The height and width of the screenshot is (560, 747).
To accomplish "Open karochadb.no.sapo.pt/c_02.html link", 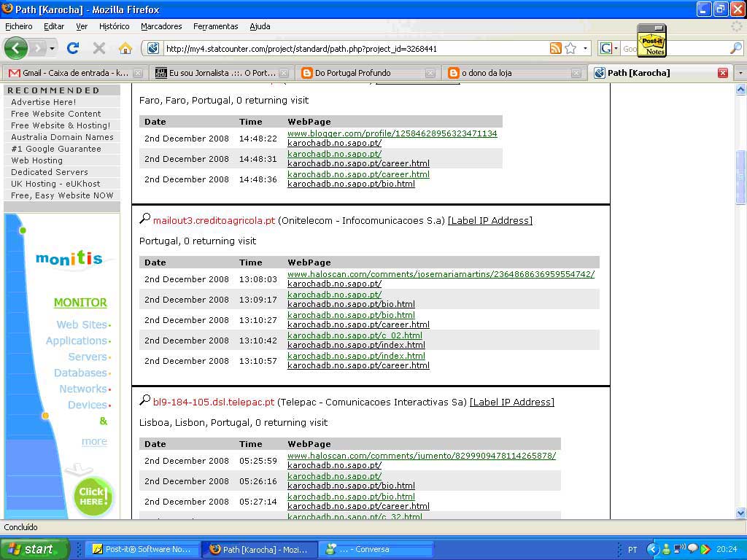I will pos(355,335).
